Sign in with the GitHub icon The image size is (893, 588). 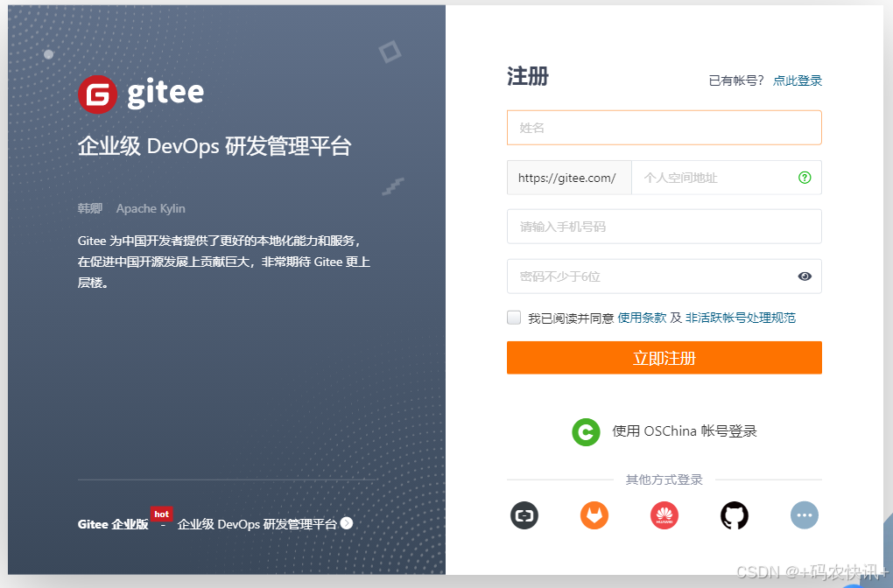tap(735, 515)
